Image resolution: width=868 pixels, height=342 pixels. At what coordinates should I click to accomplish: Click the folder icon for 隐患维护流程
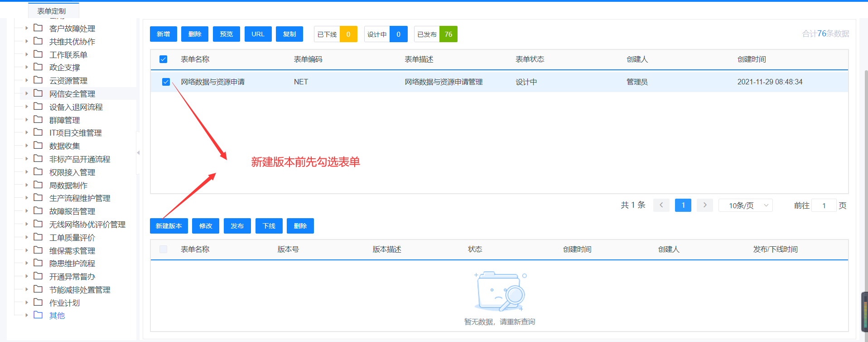pos(38,263)
